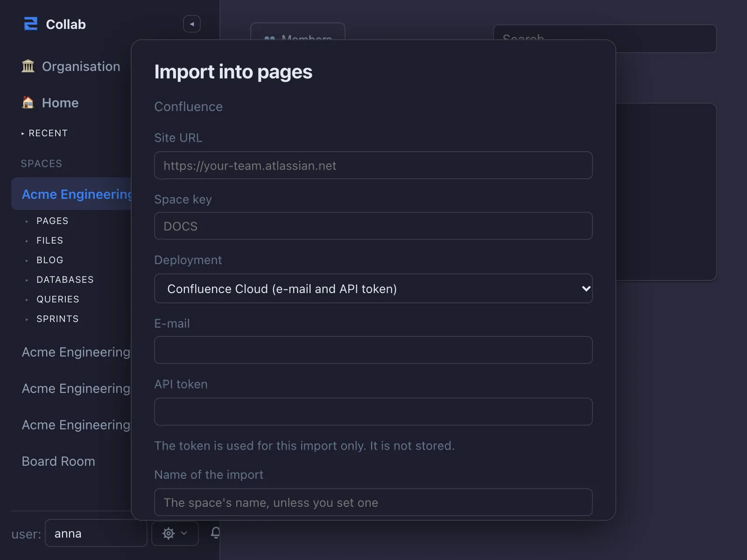747x560 pixels.
Task: Switch to the Members tab behind dialog
Action: tap(298, 31)
